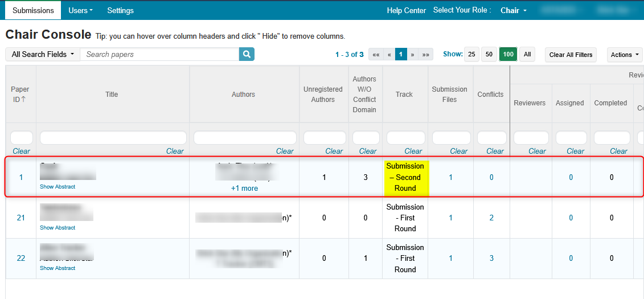Open the Help Center link

(x=406, y=11)
